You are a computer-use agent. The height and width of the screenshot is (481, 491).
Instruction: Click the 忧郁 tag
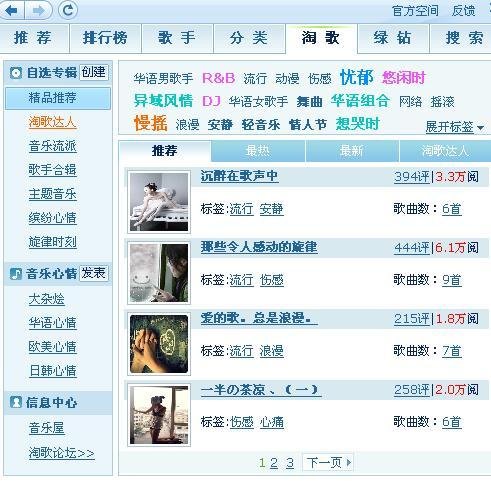356,78
